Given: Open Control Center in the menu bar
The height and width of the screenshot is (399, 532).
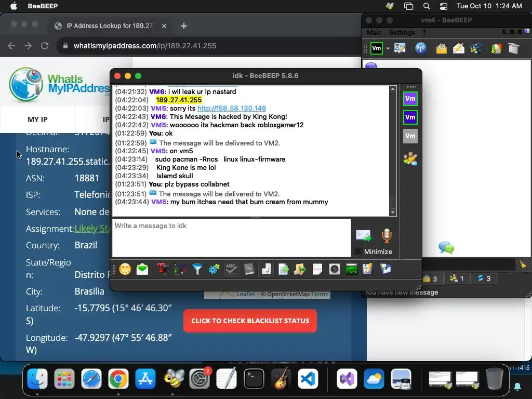Looking at the screenshot, I should pos(444,6).
